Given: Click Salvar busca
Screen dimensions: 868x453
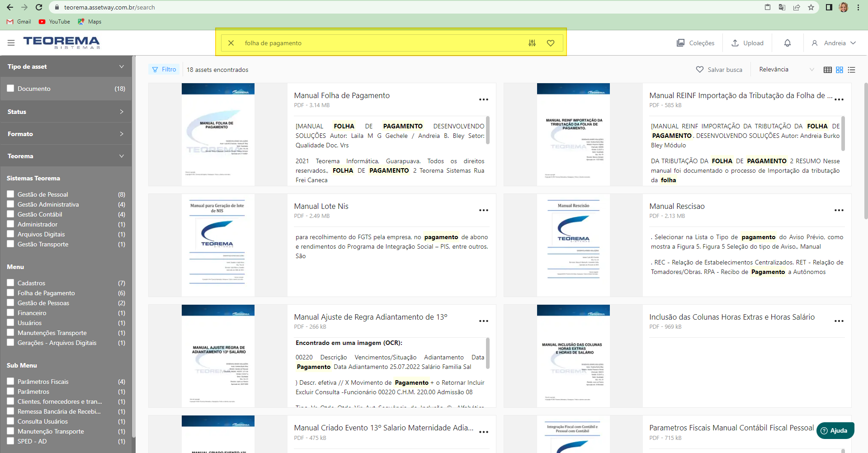Looking at the screenshot, I should point(719,70).
